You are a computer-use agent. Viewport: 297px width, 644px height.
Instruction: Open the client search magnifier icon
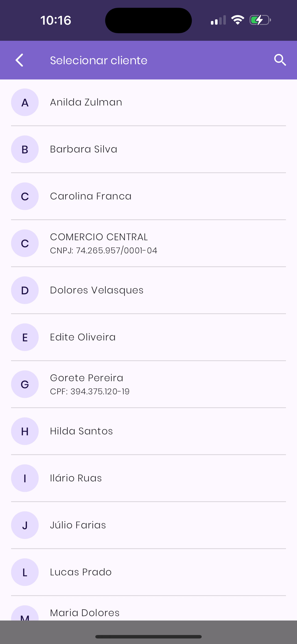click(280, 60)
